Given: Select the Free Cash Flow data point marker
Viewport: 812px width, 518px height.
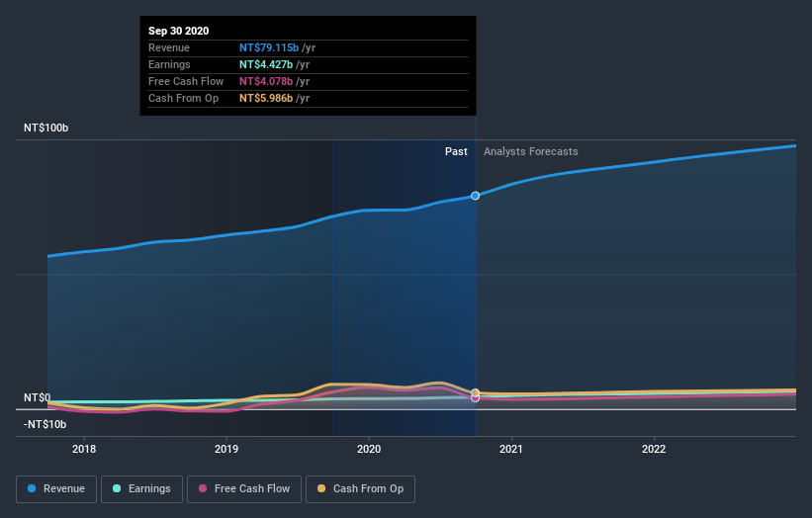Looking at the screenshot, I should (x=475, y=398).
